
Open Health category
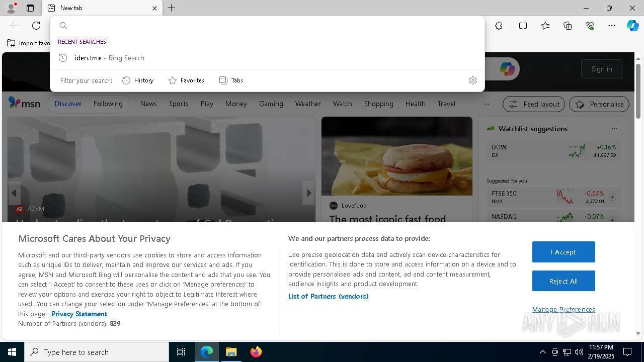click(415, 104)
